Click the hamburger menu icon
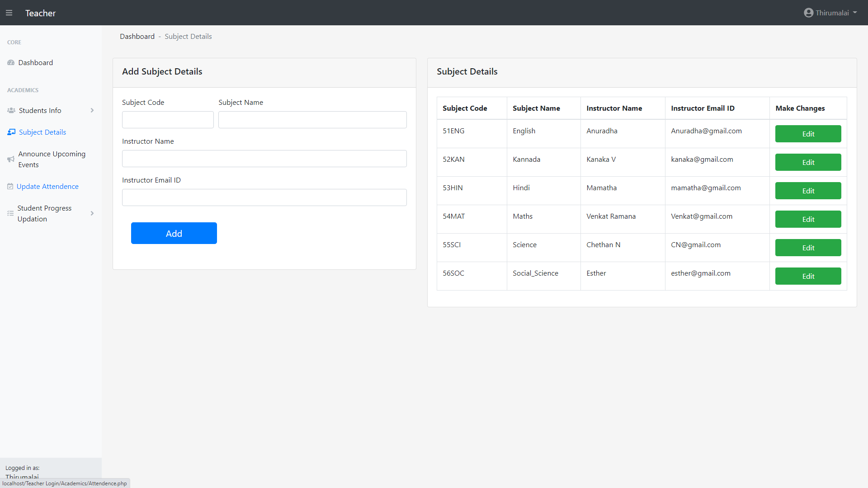The height and width of the screenshot is (488, 868). click(x=9, y=13)
